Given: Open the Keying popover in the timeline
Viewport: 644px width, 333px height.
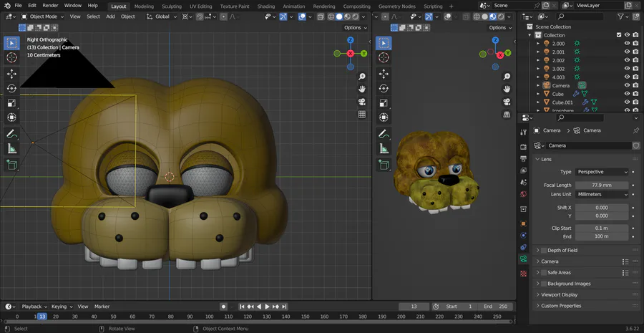Looking at the screenshot, I should point(60,307).
